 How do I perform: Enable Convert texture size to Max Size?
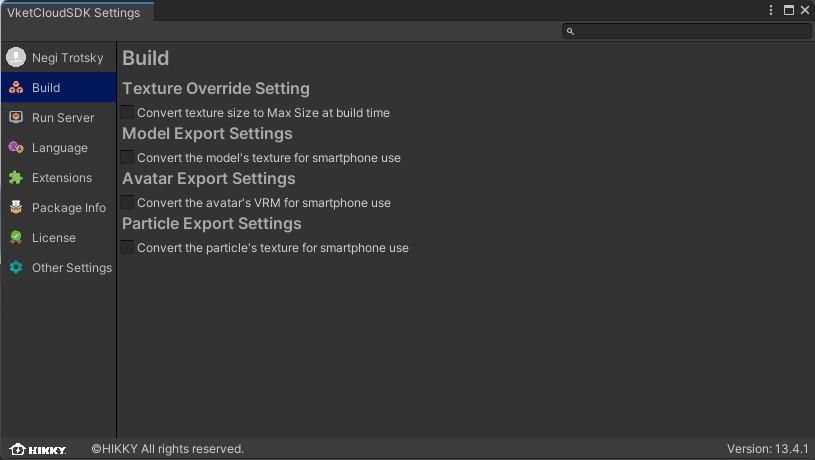point(127,113)
